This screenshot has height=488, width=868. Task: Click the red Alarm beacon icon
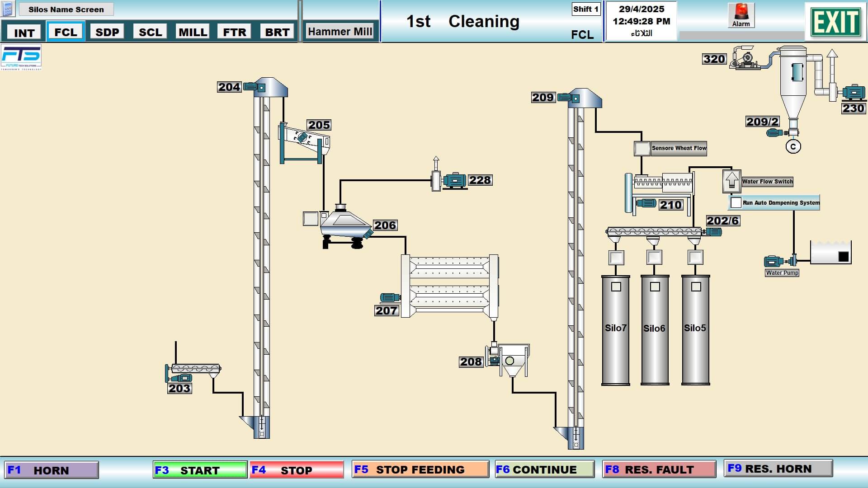[741, 12]
